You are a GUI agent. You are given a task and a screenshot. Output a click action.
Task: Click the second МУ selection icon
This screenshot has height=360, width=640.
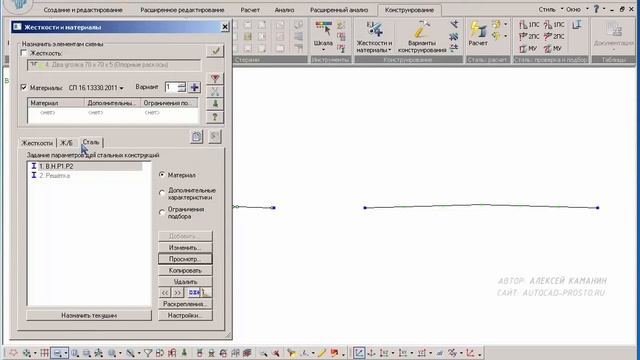click(553, 49)
